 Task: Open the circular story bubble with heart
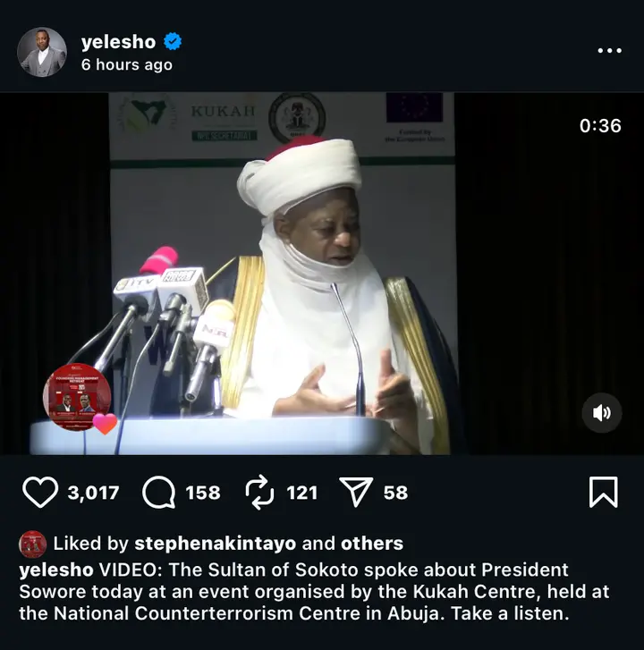pyautogui.click(x=77, y=397)
